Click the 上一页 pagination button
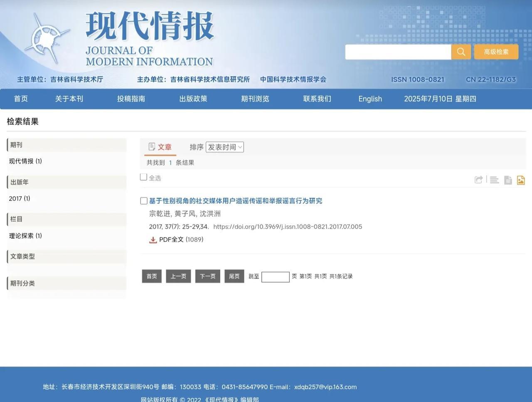Screen dimensions: 532x402 tap(178, 276)
